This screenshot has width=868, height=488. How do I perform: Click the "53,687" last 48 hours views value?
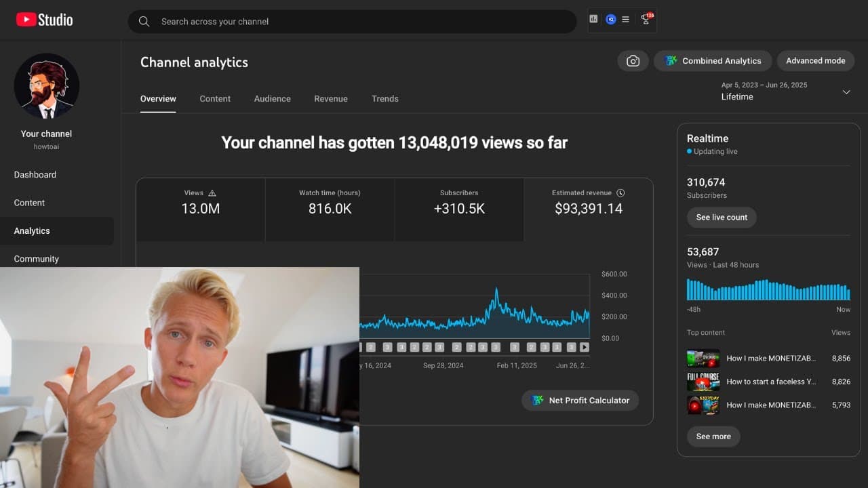[x=703, y=252]
